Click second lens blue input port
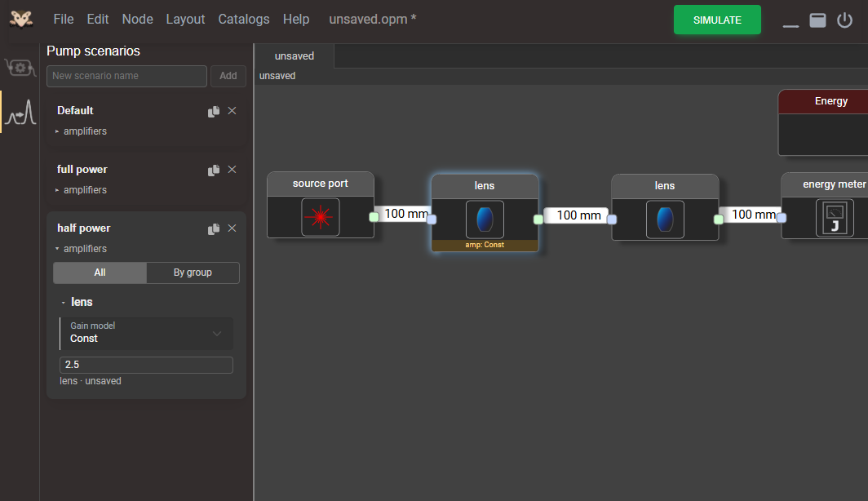868x501 pixels. (x=612, y=219)
